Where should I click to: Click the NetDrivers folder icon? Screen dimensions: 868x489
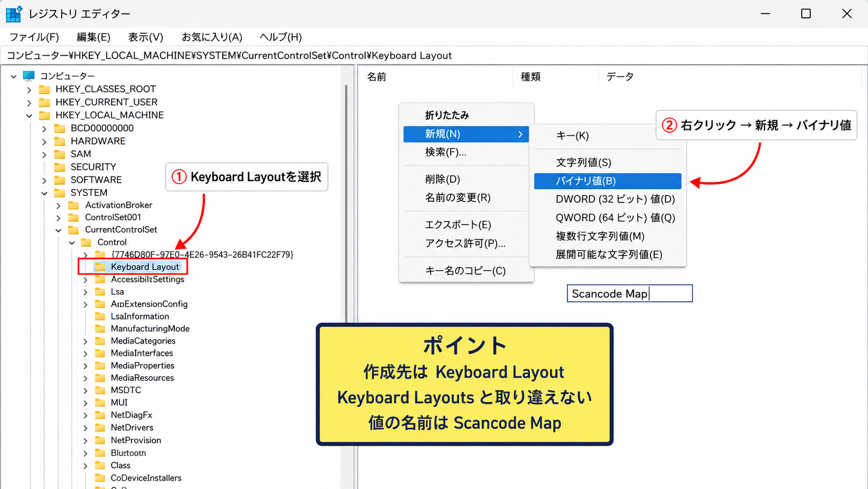[100, 428]
